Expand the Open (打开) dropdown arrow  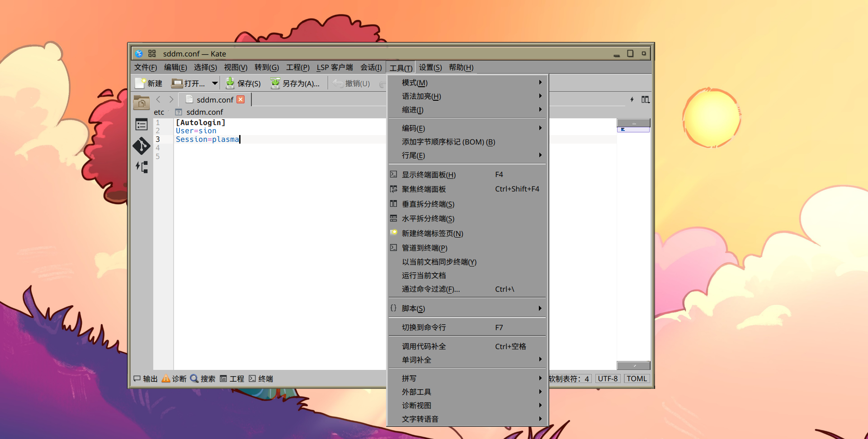pyautogui.click(x=215, y=83)
